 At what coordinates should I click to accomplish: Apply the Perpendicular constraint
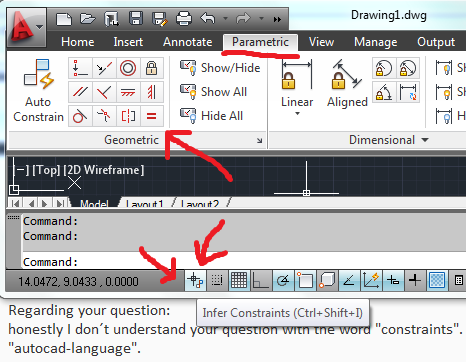[x=104, y=92]
